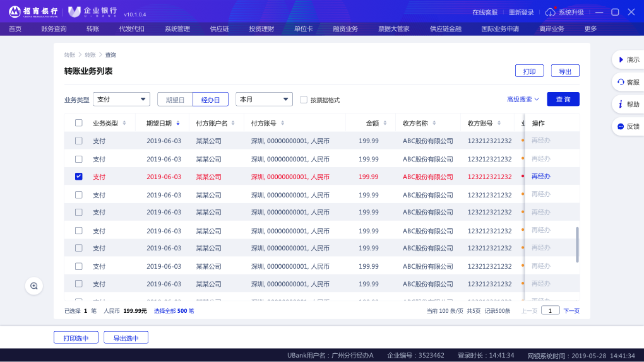
Task: Sort by 金额 column arrows
Action: coord(385,123)
